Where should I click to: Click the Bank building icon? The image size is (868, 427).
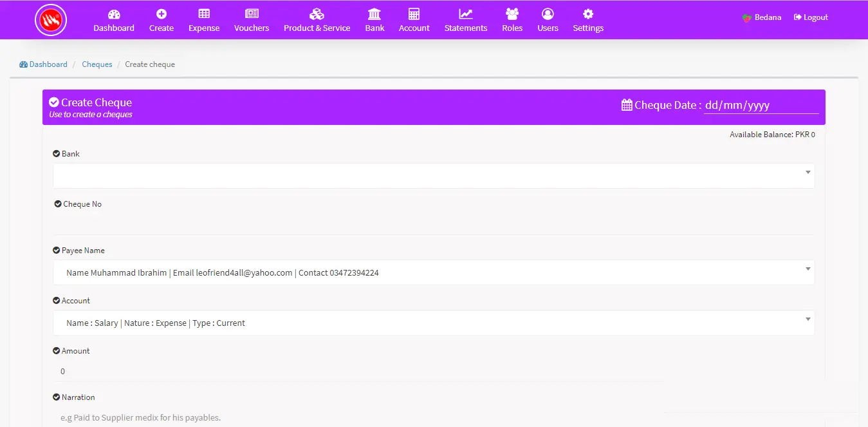[374, 14]
